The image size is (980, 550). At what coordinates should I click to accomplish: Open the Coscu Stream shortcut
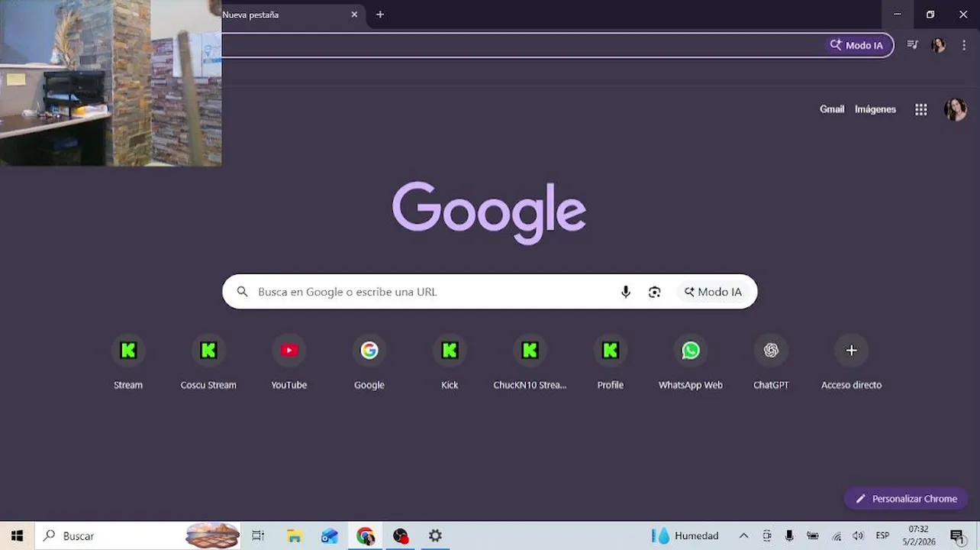pos(208,363)
